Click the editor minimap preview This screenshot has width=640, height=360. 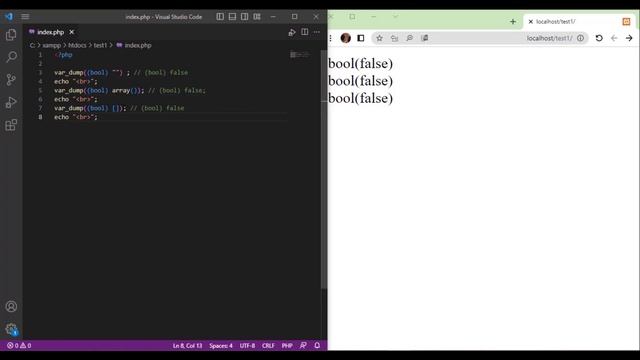300,54
